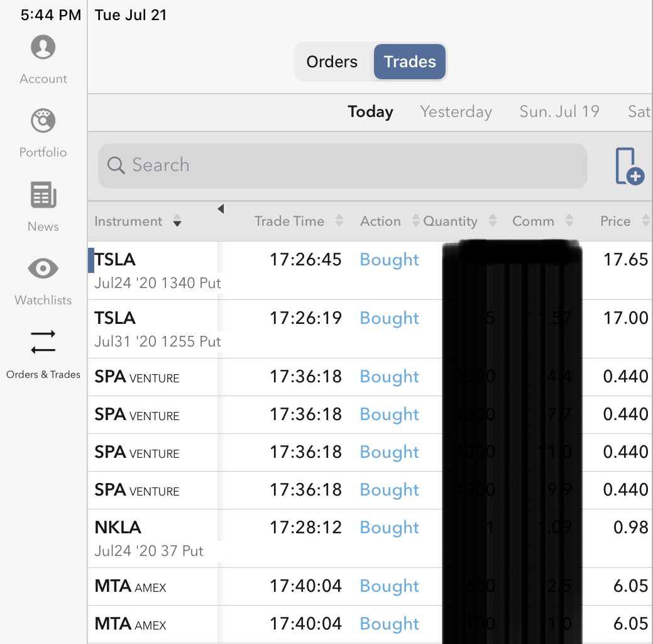Viewport: 653px width, 644px height.
Task: Select the Today date tab
Action: pos(370,112)
